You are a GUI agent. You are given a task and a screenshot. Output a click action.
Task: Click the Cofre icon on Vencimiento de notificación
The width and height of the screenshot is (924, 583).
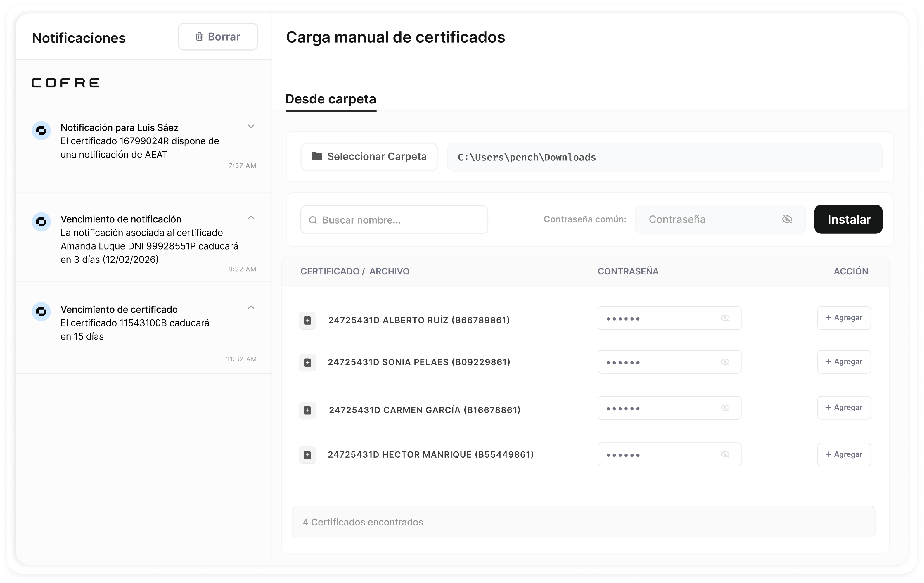tap(41, 222)
